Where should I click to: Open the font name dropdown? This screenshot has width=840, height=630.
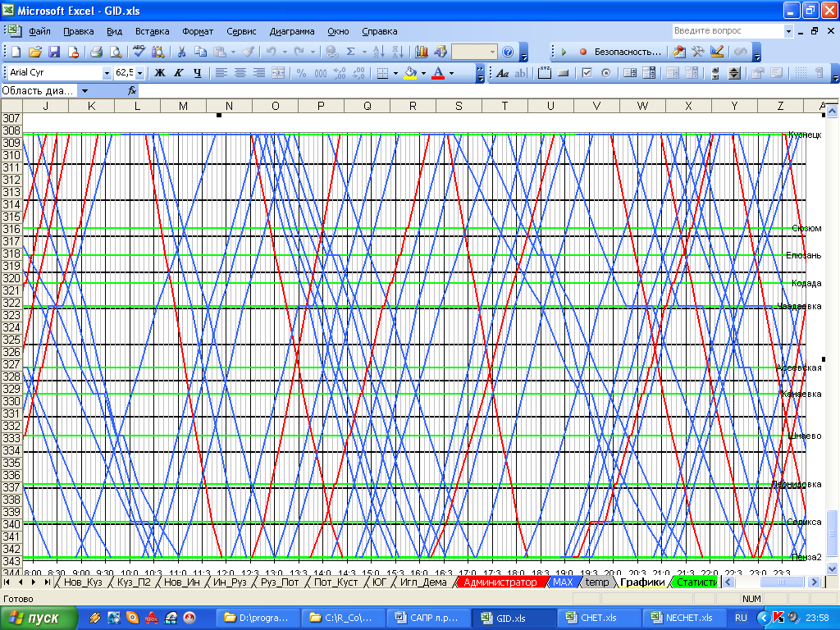click(107, 73)
